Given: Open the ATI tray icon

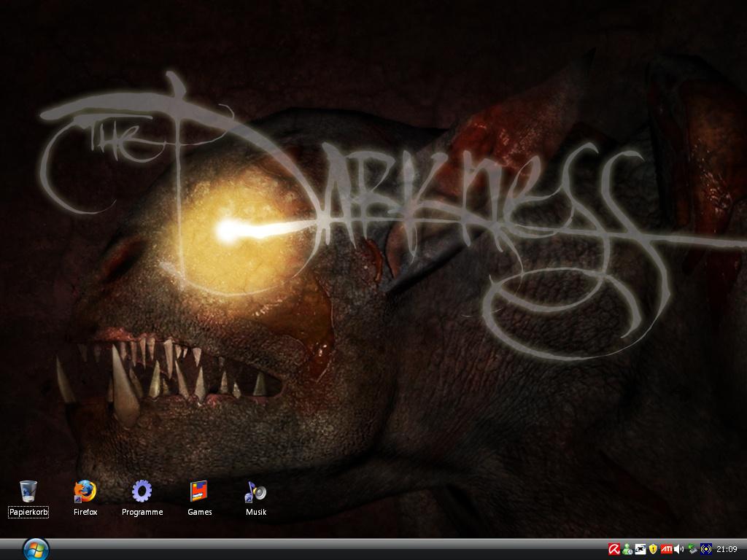Looking at the screenshot, I should [x=667, y=550].
